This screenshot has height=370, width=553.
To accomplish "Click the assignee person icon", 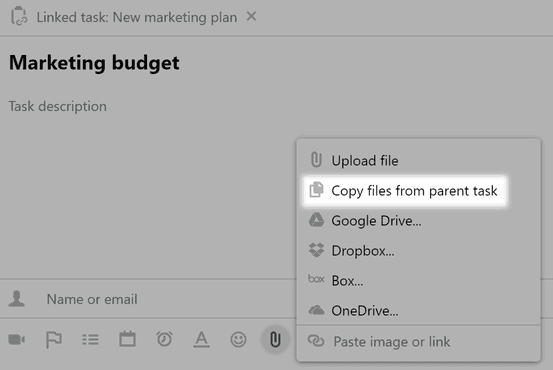I will 17,299.
